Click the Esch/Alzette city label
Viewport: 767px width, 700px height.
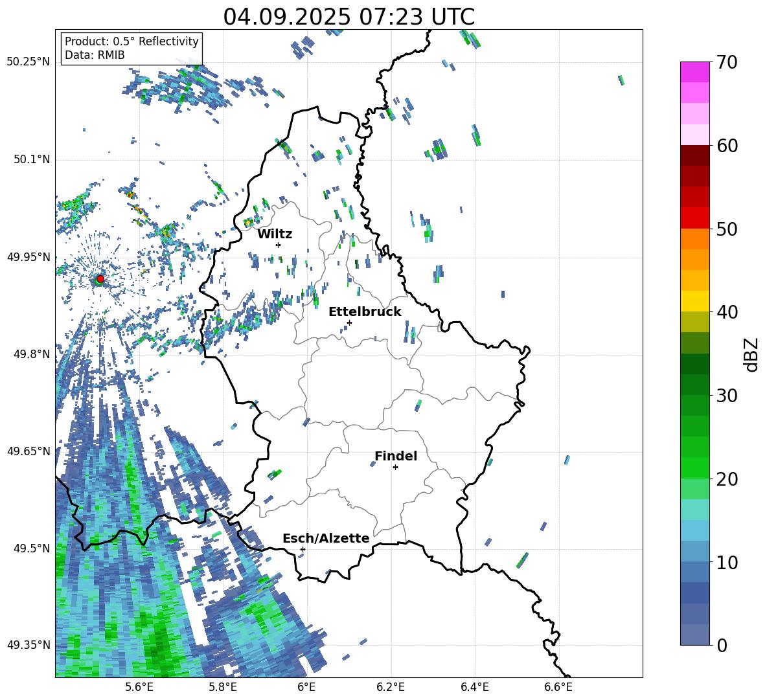point(326,538)
